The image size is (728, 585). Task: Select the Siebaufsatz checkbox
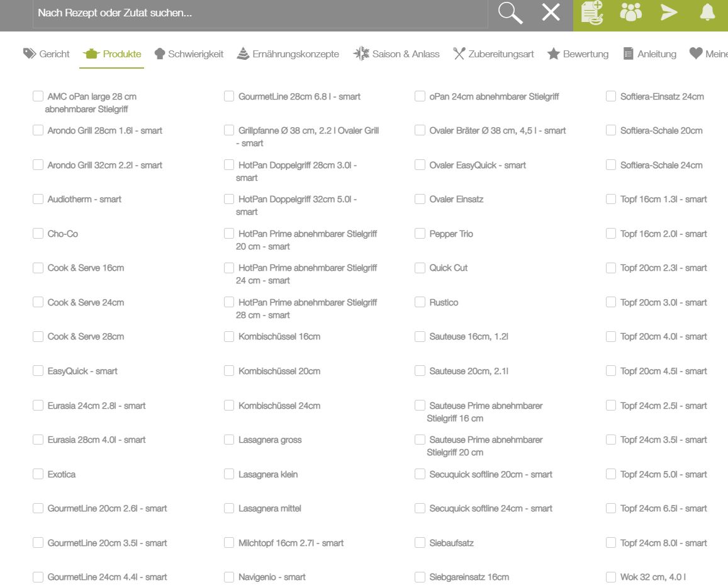coord(420,543)
